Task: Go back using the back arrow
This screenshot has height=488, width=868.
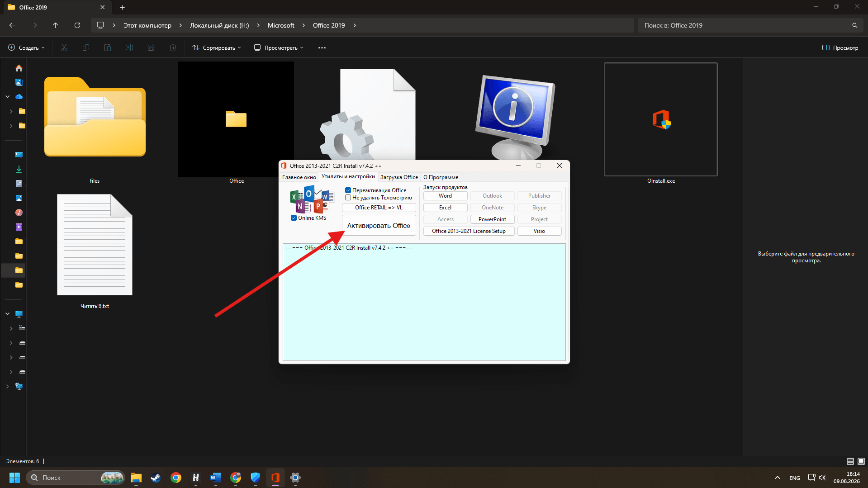Action: (x=12, y=25)
